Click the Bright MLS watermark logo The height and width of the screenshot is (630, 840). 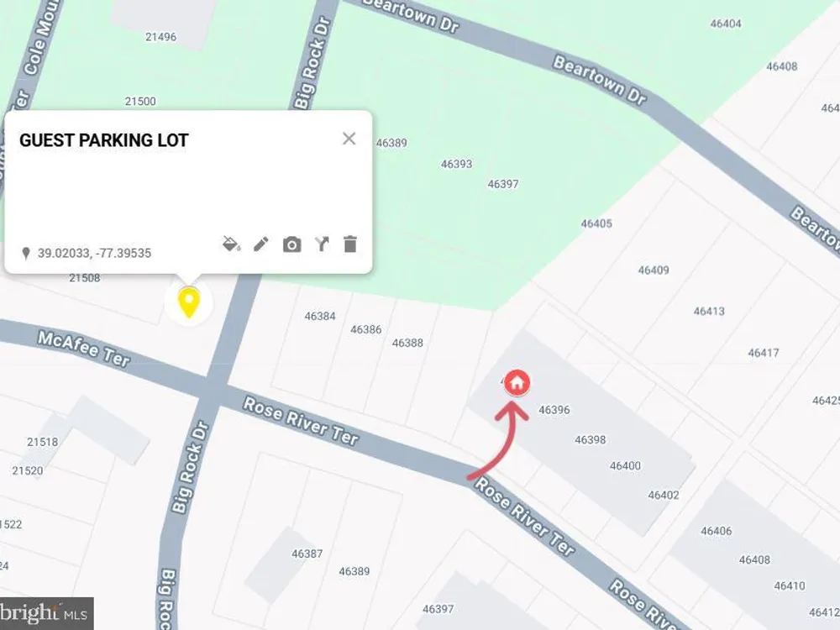coord(46,613)
